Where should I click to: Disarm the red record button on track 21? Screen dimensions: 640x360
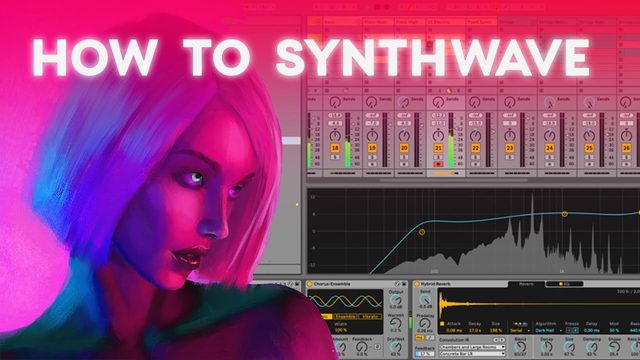(438, 164)
